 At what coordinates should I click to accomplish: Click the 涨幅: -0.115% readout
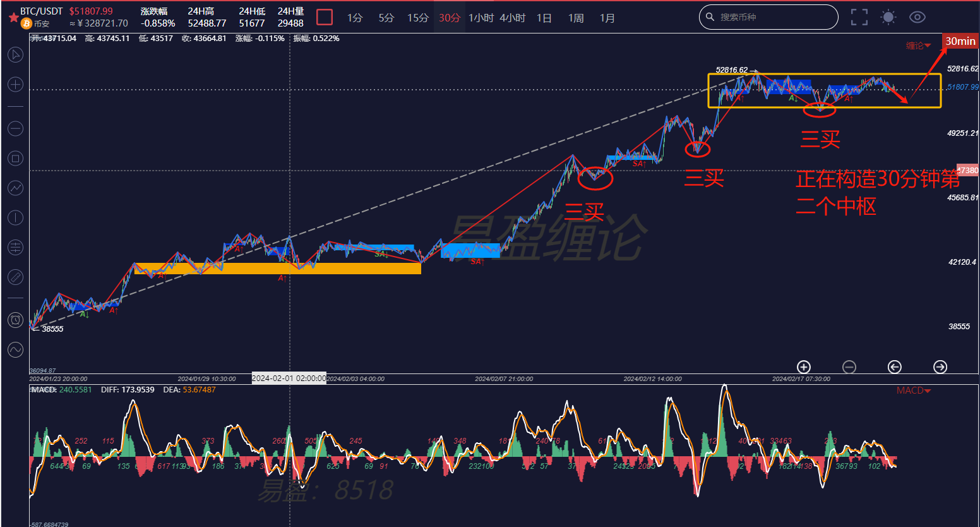pyautogui.click(x=260, y=39)
